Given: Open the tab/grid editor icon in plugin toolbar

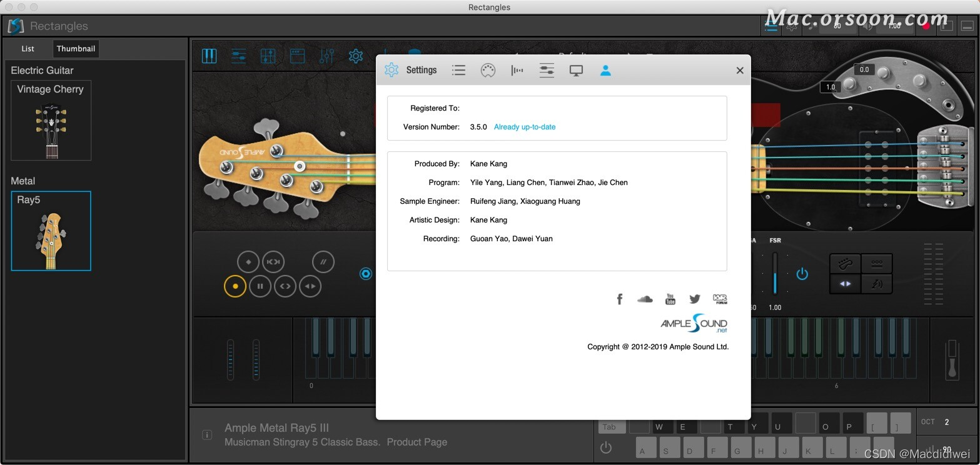Looking at the screenshot, I should [x=268, y=56].
